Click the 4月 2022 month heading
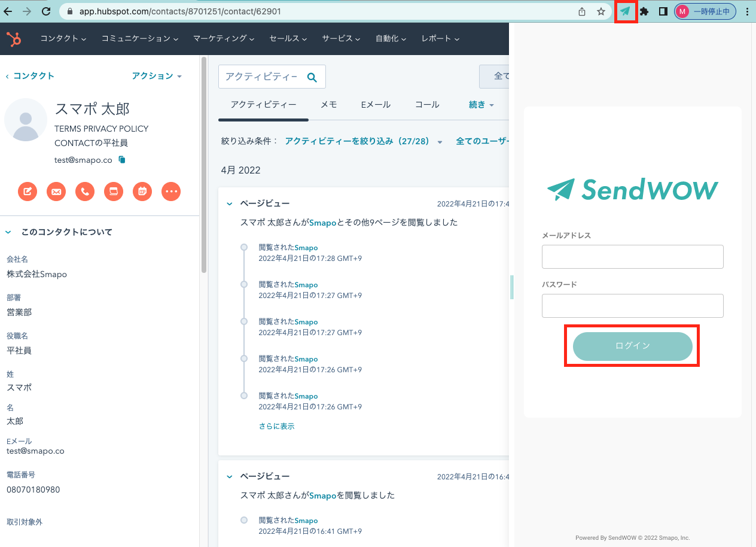This screenshot has height=547, width=756. (x=240, y=171)
